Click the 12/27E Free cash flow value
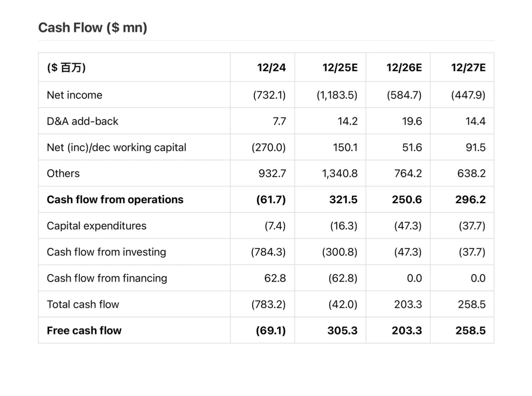Image resolution: width=532 pixels, height=396 pixels. point(470,330)
